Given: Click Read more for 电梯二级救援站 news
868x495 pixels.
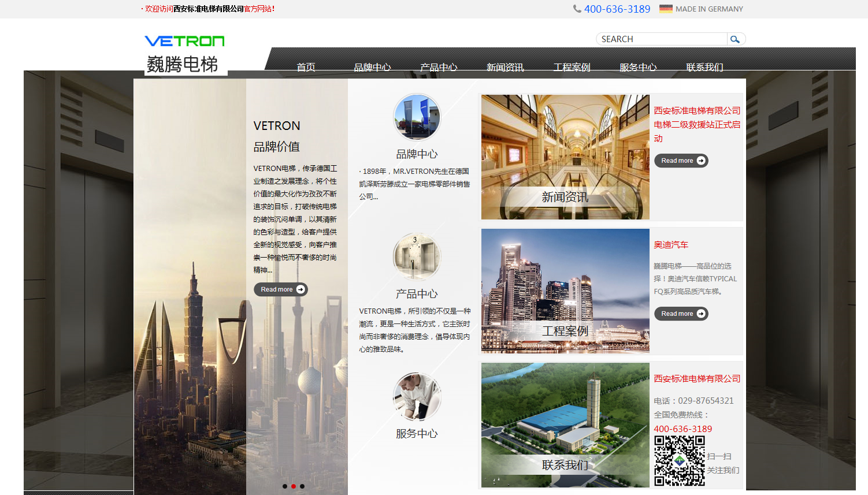Looking at the screenshot, I should (681, 161).
